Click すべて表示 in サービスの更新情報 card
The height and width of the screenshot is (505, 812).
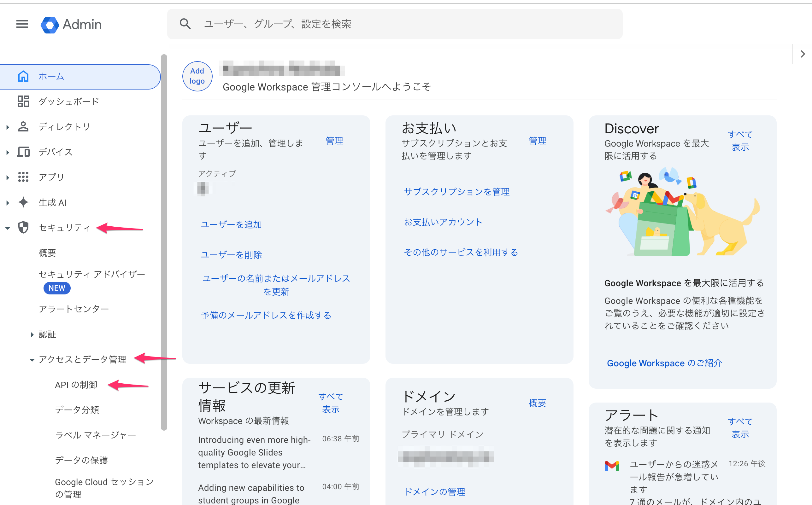[331, 403]
